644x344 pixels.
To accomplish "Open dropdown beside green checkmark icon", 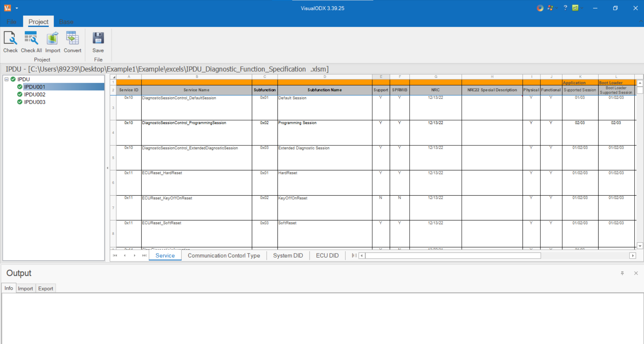I will 582,8.
